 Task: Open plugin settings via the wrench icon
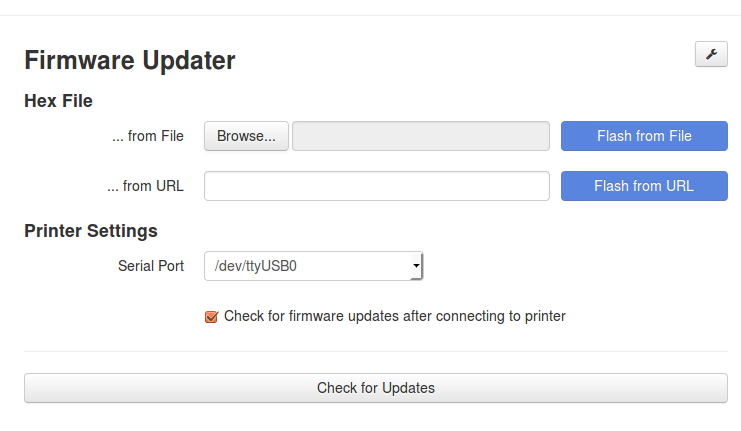(711, 54)
